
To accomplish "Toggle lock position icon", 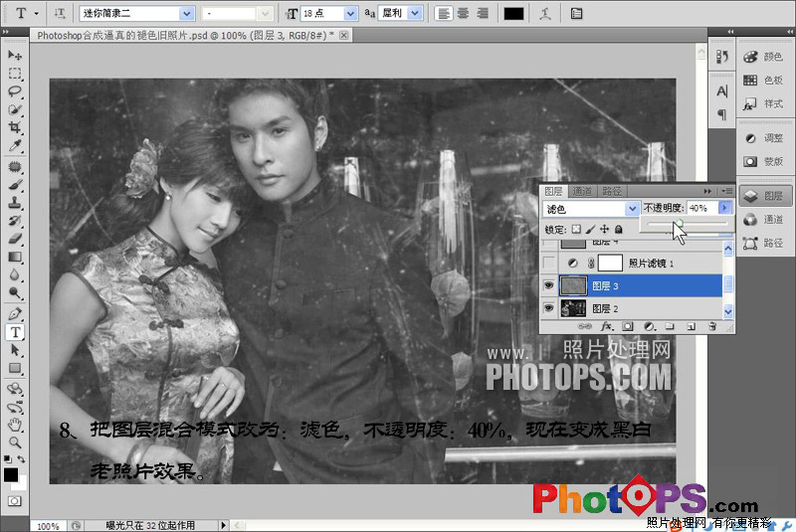I will 604,230.
